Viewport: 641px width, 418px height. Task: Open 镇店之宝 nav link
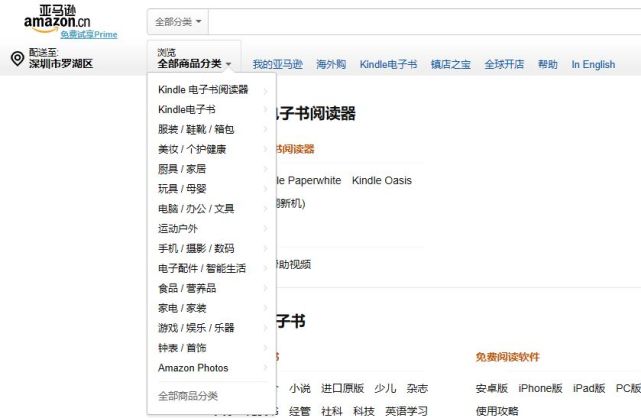[x=450, y=64]
